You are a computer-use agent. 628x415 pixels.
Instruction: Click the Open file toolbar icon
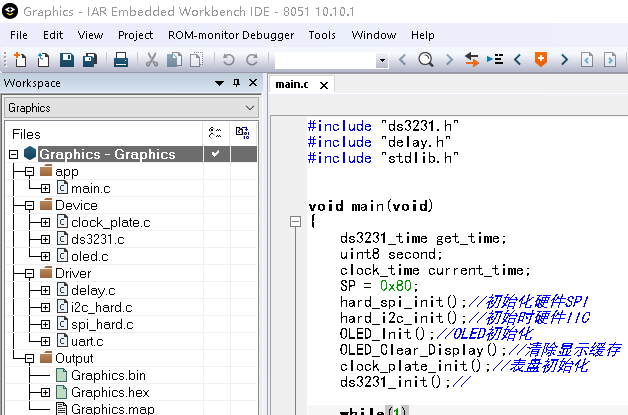[43, 60]
